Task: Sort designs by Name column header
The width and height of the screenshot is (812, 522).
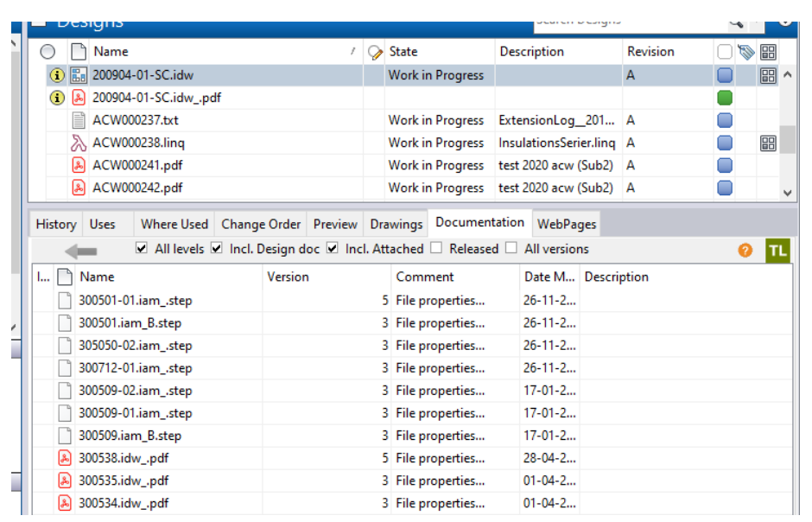Action: coord(111,52)
